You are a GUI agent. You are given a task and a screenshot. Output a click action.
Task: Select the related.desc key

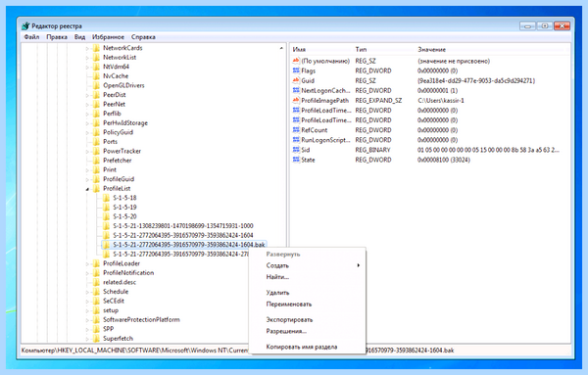[x=120, y=282]
